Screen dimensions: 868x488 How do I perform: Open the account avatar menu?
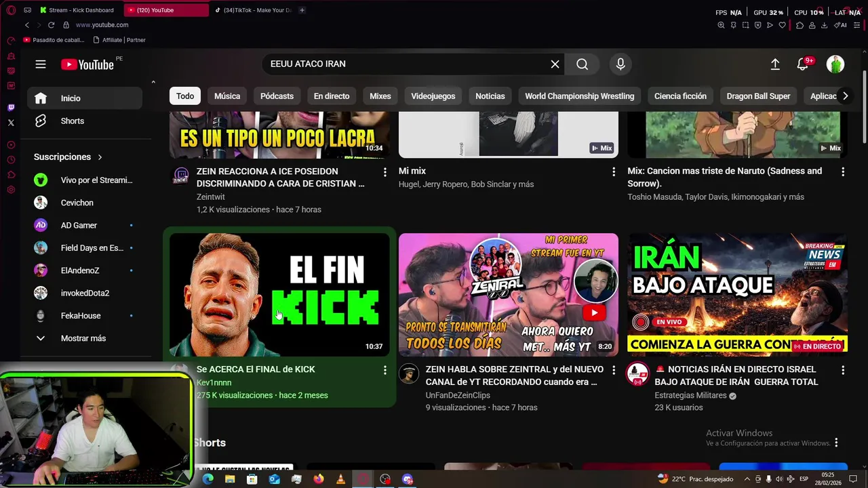pos(835,64)
